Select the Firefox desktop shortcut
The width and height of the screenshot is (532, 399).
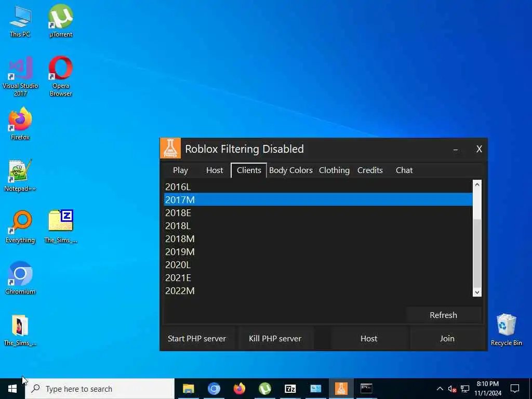(20, 124)
